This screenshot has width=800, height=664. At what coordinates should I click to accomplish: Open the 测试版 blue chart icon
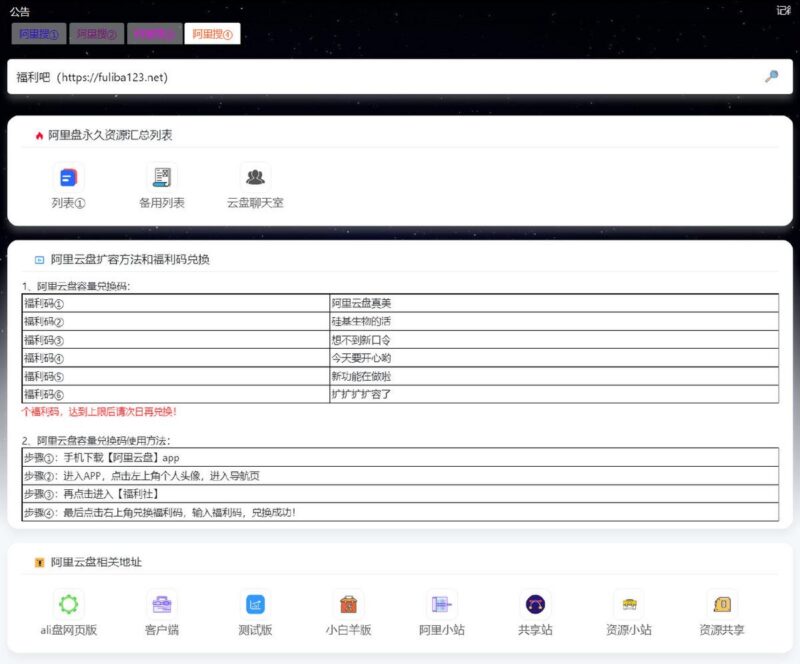coord(255,604)
